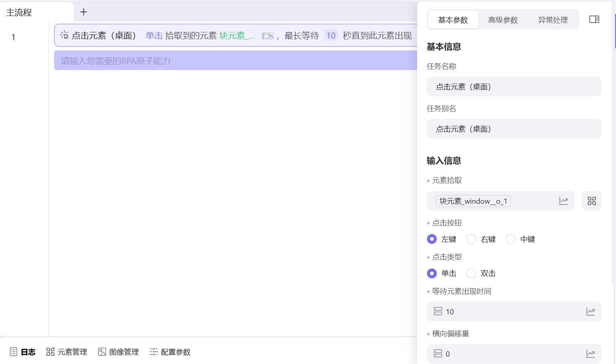Click the element re-pick grid icon
The width and height of the screenshot is (616, 364).
[592, 201]
